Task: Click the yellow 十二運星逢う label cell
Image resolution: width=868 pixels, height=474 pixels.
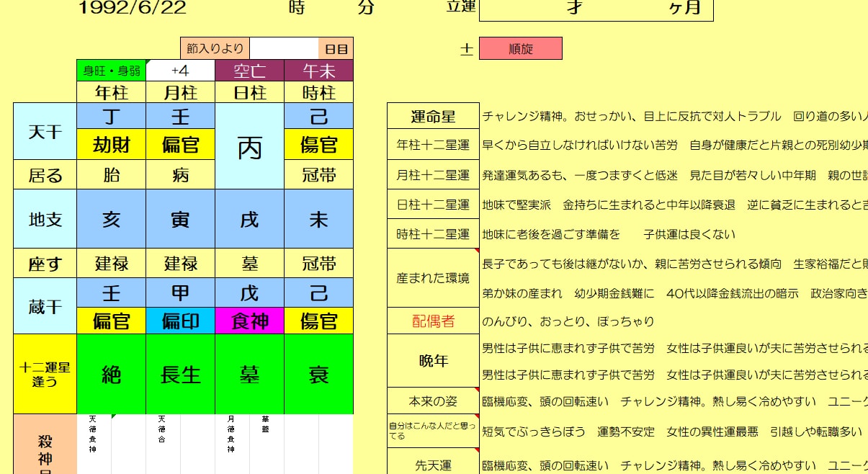Action: (45, 374)
